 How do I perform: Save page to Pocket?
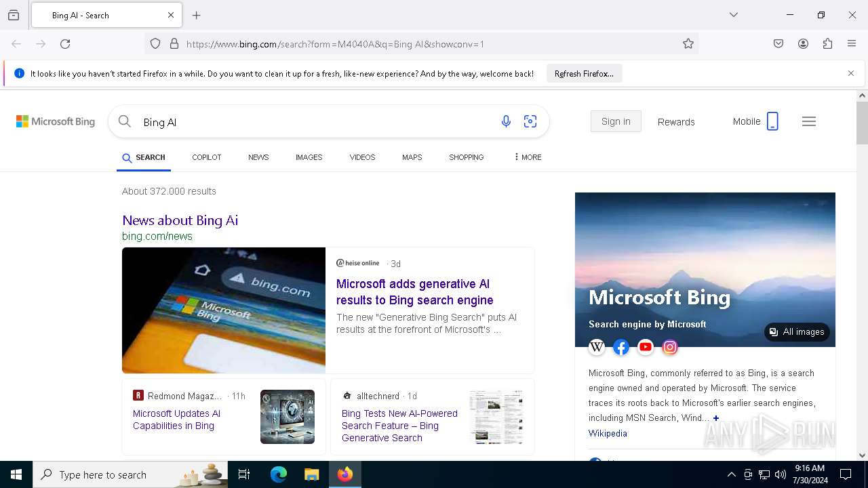[x=778, y=44]
